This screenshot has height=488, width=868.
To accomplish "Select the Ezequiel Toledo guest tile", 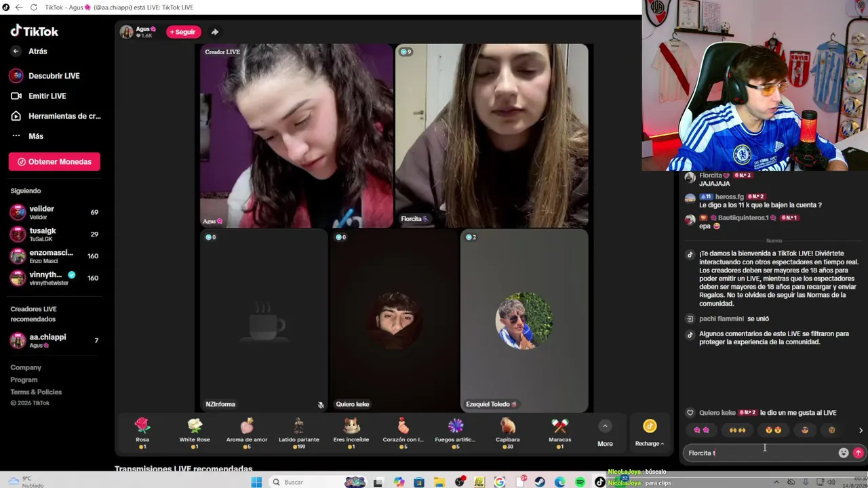I will coord(524,321).
